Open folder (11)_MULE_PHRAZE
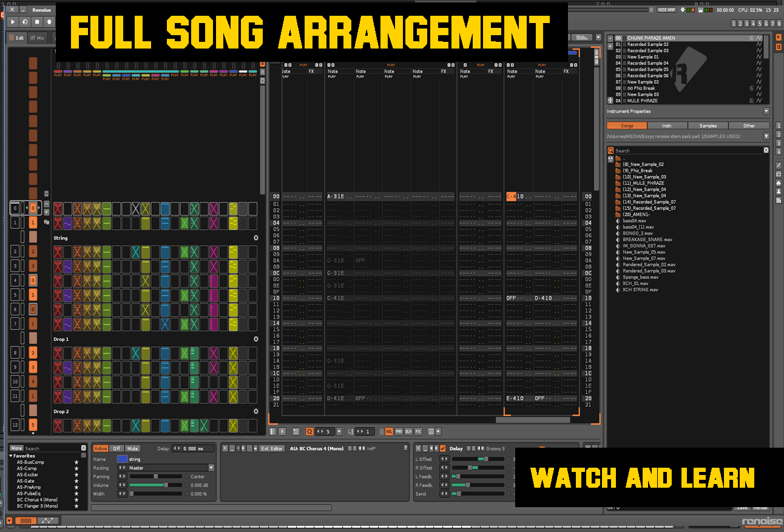This screenshot has width=784, height=532. 640,183
